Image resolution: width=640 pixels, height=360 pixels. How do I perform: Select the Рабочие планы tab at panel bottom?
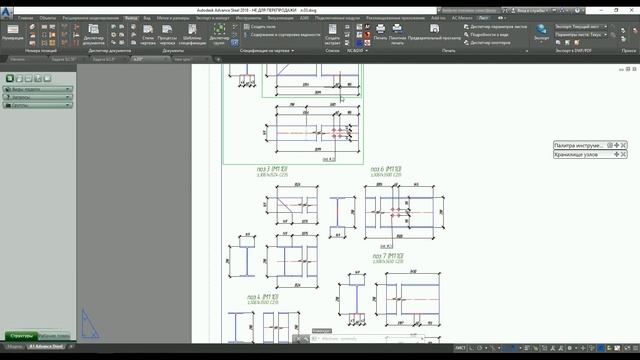coord(54,336)
